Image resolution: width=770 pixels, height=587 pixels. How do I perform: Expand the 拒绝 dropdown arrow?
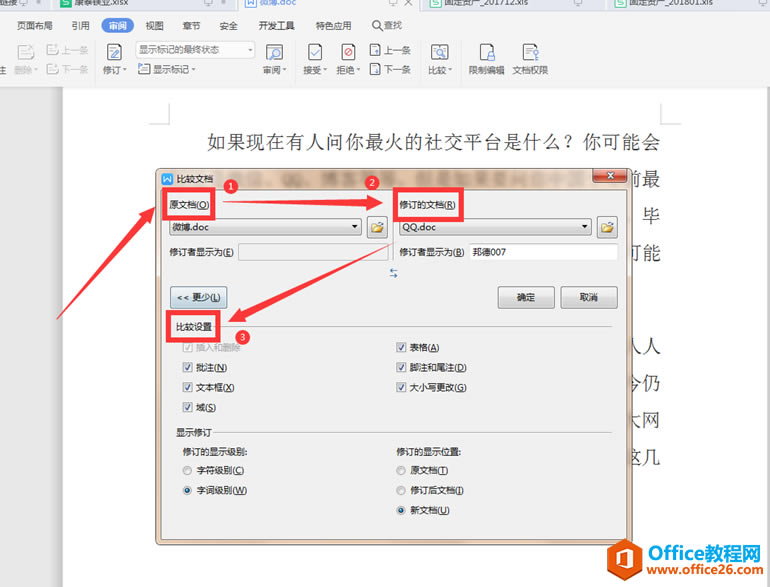point(358,70)
